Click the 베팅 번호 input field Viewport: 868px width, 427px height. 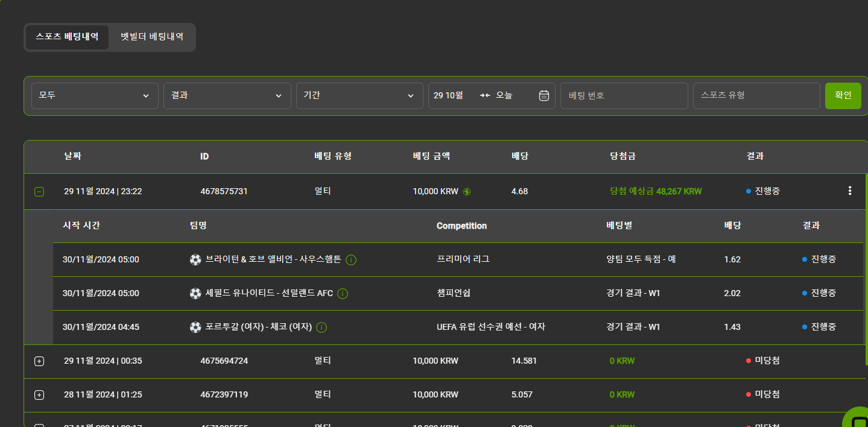click(x=624, y=96)
